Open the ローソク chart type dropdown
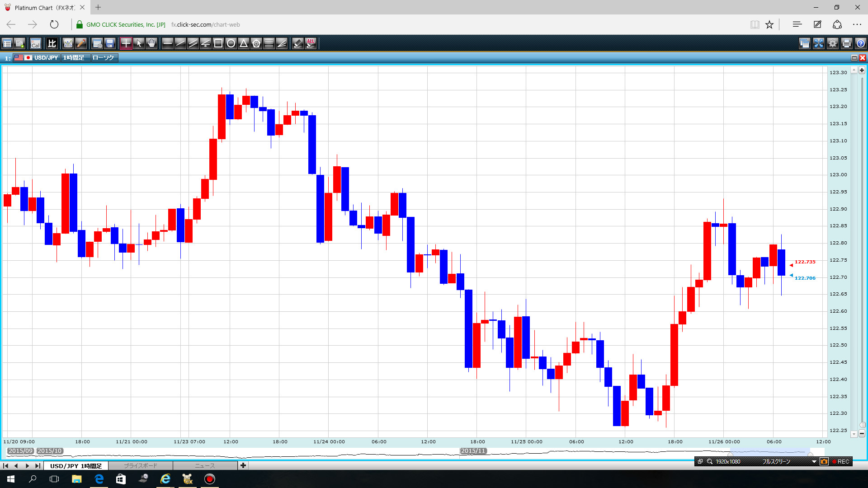Image resolution: width=868 pixels, height=488 pixels. [104, 58]
